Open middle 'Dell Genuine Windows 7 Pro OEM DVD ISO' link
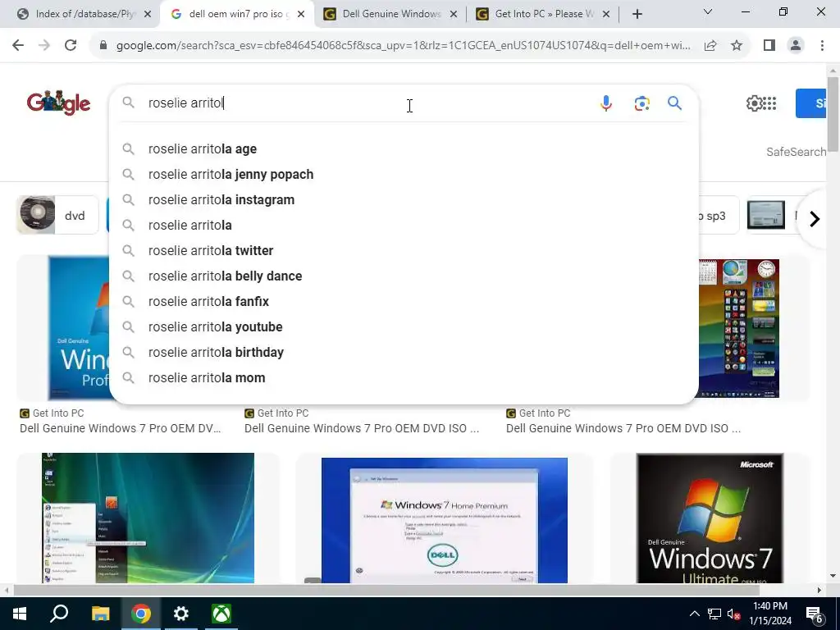 coord(362,428)
